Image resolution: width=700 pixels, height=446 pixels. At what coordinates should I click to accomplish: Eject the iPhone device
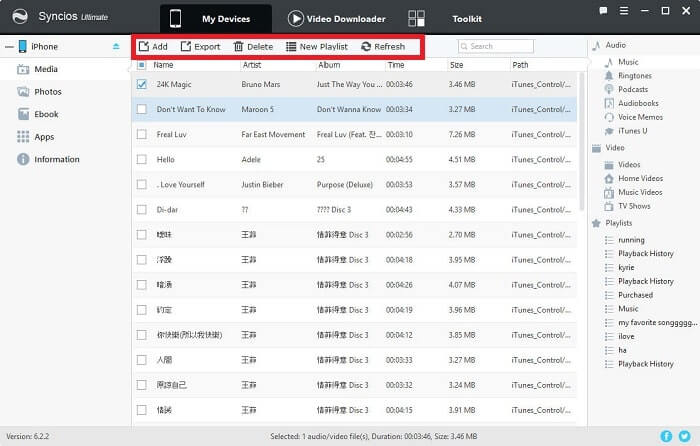tap(116, 46)
